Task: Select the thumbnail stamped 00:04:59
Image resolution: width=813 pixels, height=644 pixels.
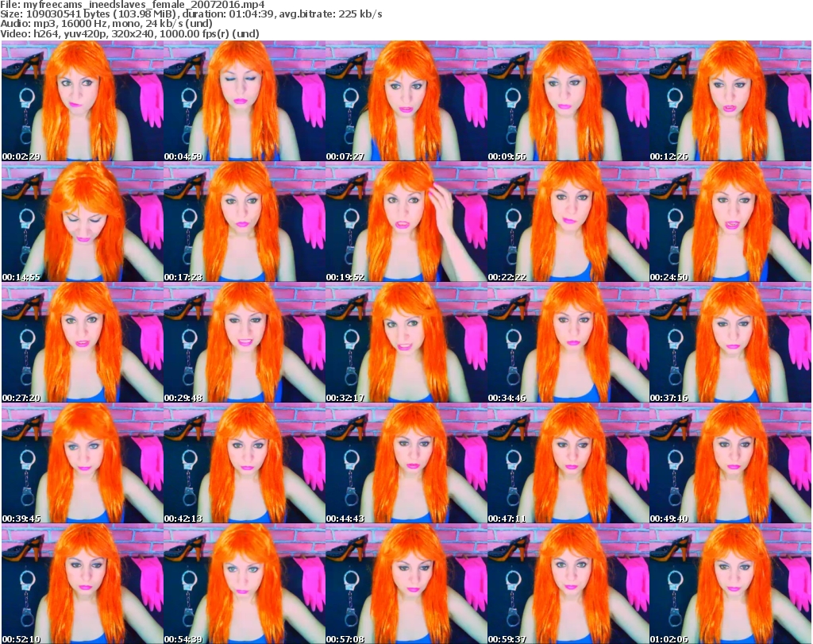Action: (x=245, y=101)
